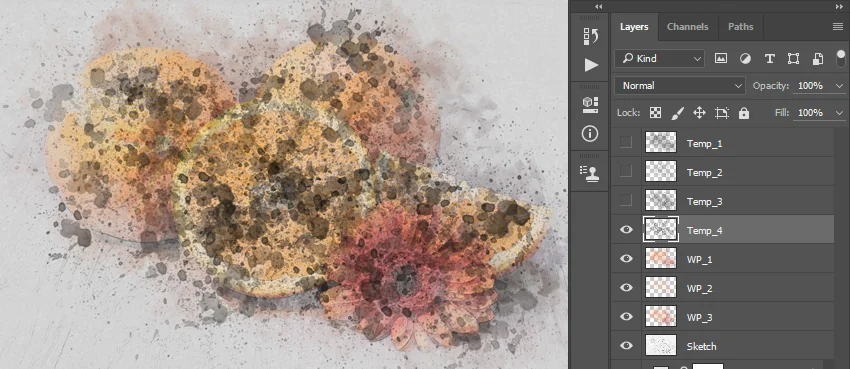The width and height of the screenshot is (850, 369).
Task: Switch to the Layers tab
Action: pyautogui.click(x=634, y=27)
